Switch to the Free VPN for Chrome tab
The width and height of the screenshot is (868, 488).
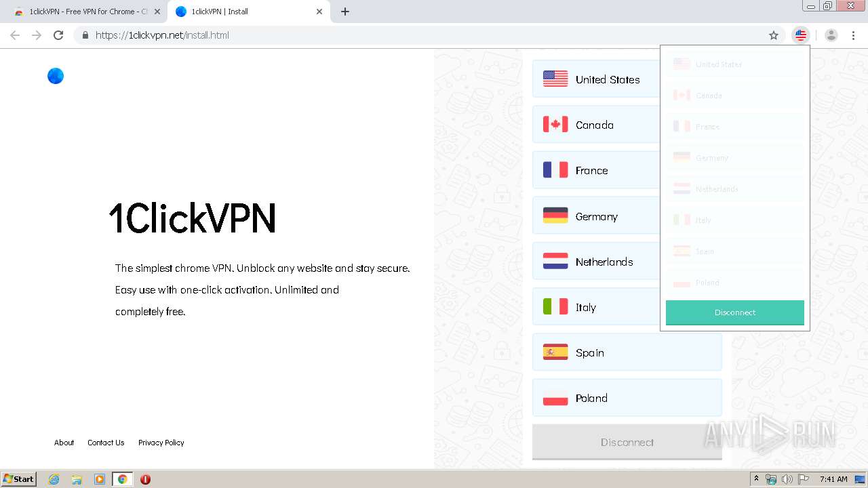tap(85, 12)
